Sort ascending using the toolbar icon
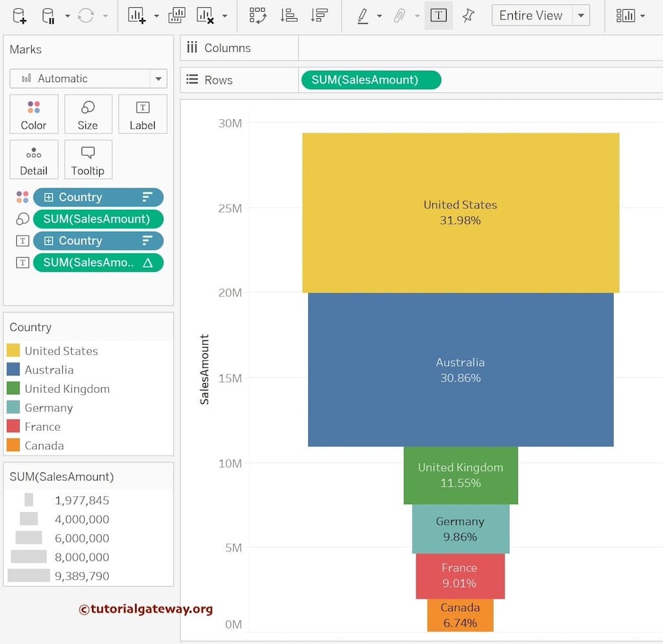 pyautogui.click(x=288, y=16)
